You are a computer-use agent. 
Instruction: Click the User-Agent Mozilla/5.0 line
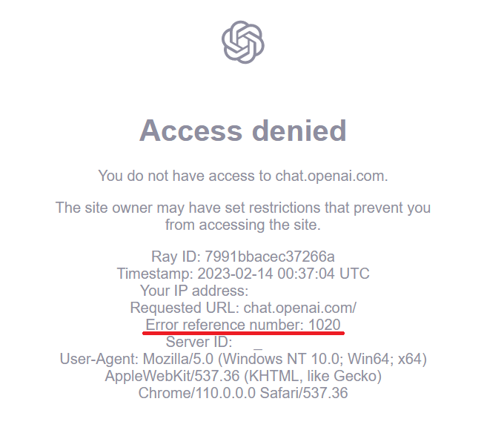click(x=243, y=359)
